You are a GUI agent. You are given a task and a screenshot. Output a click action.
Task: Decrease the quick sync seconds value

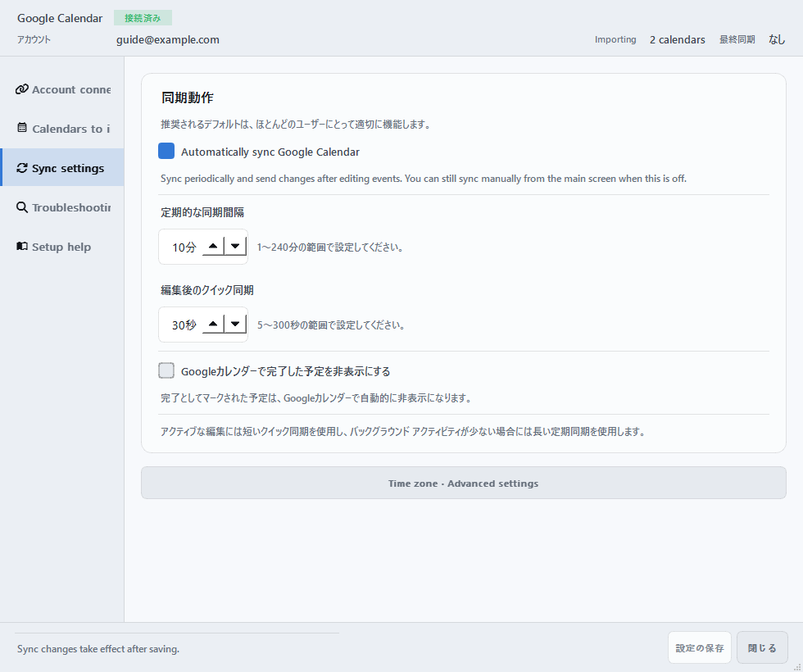pos(236,325)
